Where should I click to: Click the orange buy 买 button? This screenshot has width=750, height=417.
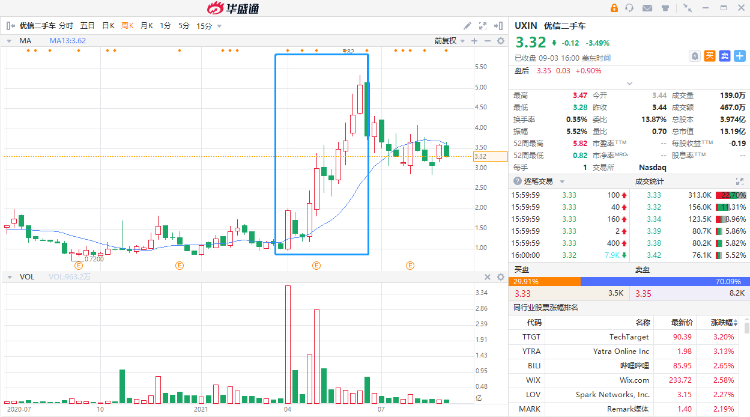tap(710, 56)
